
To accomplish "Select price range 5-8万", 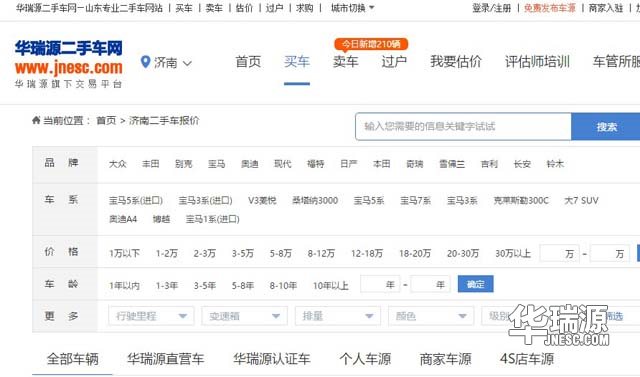I will (281, 253).
